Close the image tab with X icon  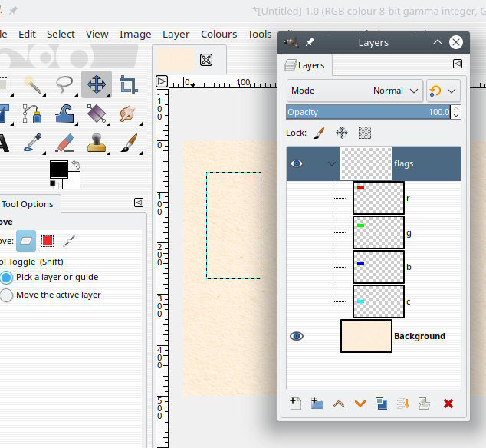click(206, 60)
